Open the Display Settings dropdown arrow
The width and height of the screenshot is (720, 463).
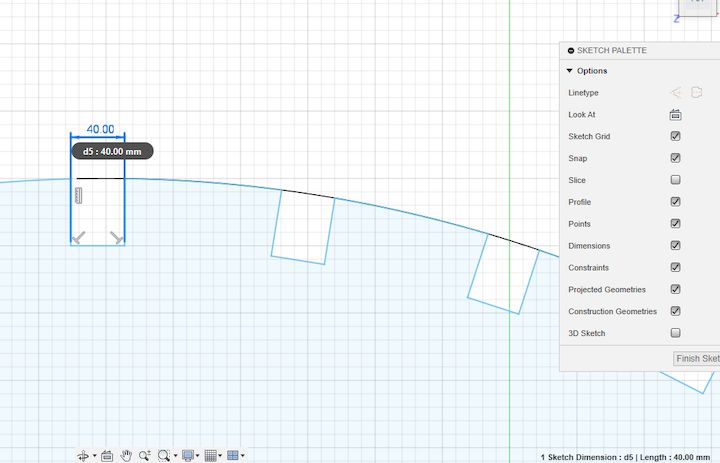pyautogui.click(x=197, y=456)
